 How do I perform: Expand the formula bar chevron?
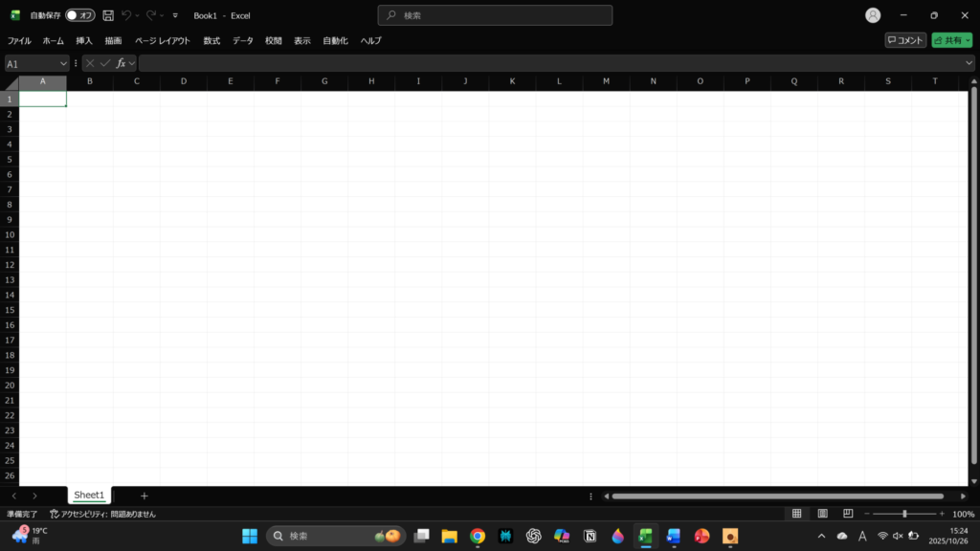pos(969,63)
